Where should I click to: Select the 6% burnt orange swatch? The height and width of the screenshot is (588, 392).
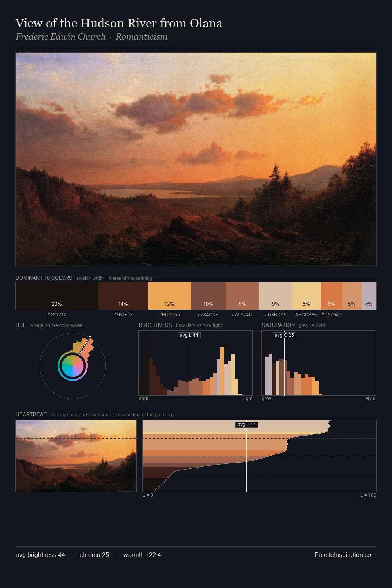331,296
